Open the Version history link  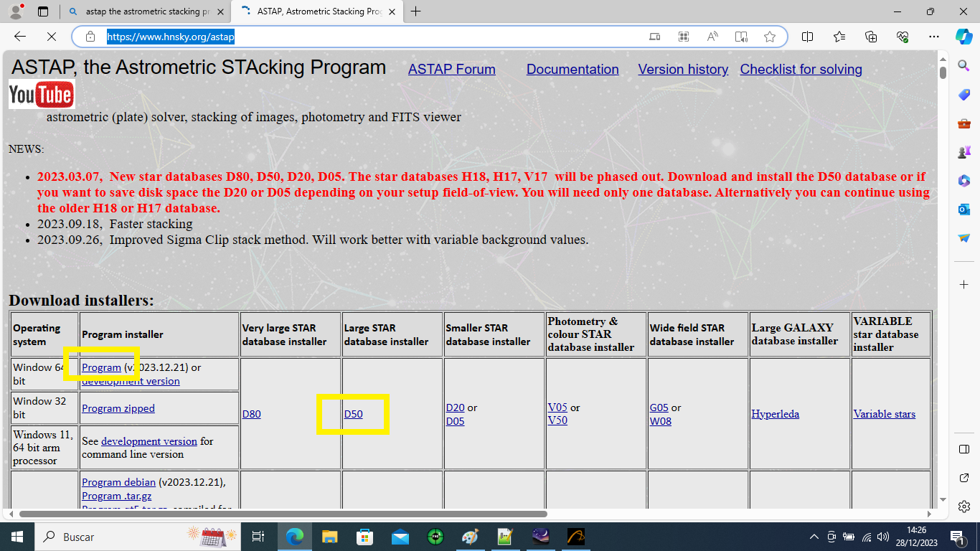[x=683, y=70]
